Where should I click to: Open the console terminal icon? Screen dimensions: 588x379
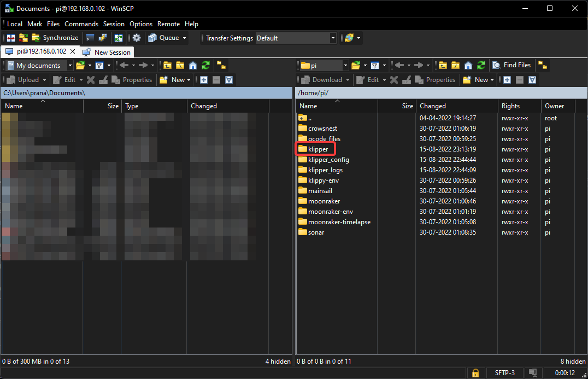[x=90, y=38]
